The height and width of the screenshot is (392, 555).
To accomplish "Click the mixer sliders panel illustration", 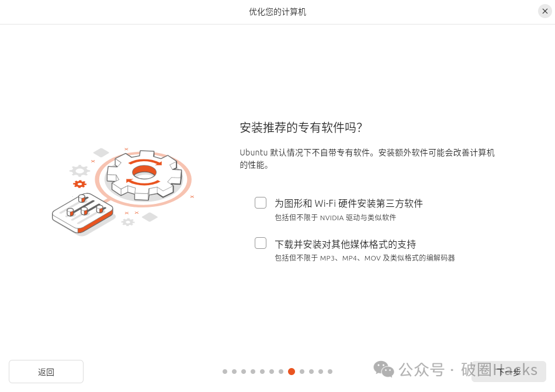I will pyautogui.click(x=82, y=213).
